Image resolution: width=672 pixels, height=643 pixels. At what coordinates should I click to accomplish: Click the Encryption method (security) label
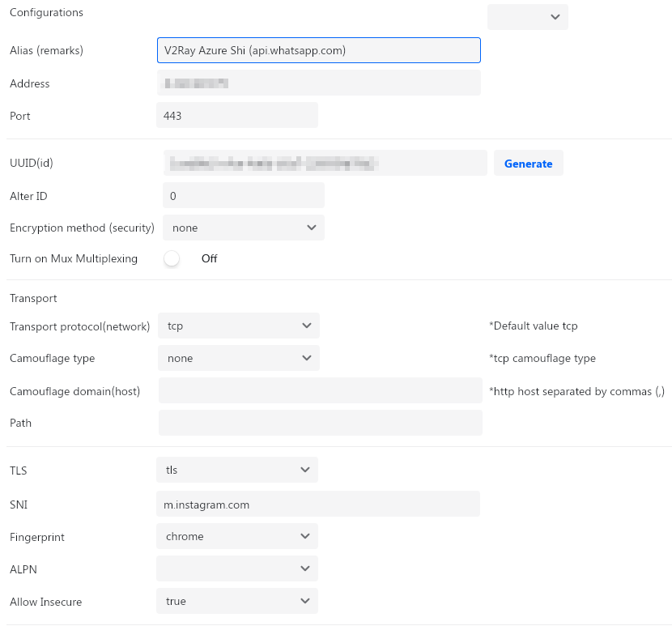pyautogui.click(x=82, y=228)
